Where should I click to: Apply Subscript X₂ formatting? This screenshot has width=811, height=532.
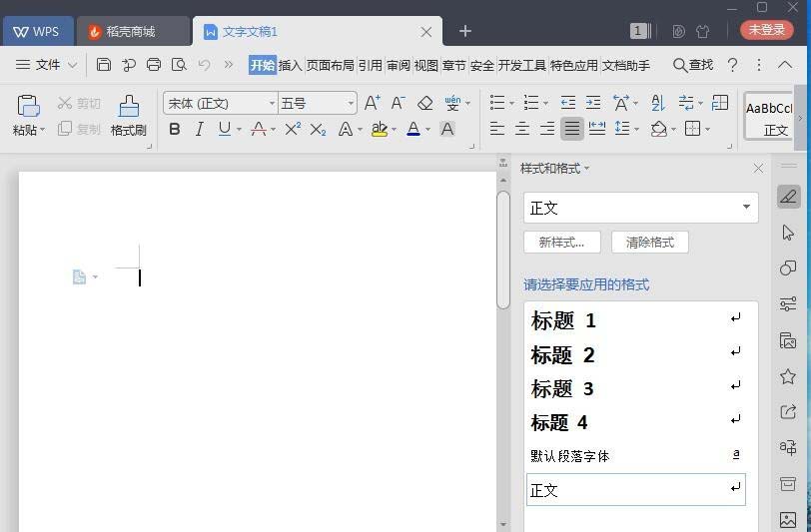click(318, 129)
